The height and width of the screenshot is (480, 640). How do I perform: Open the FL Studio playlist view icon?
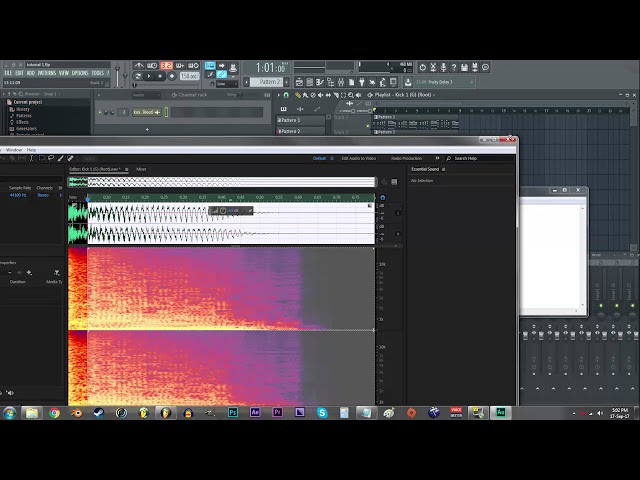click(x=299, y=82)
